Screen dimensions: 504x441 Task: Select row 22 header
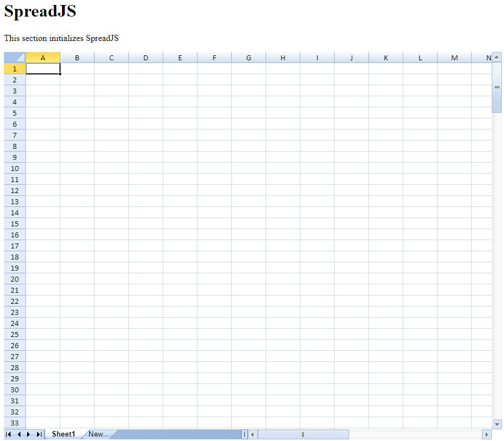click(x=15, y=301)
